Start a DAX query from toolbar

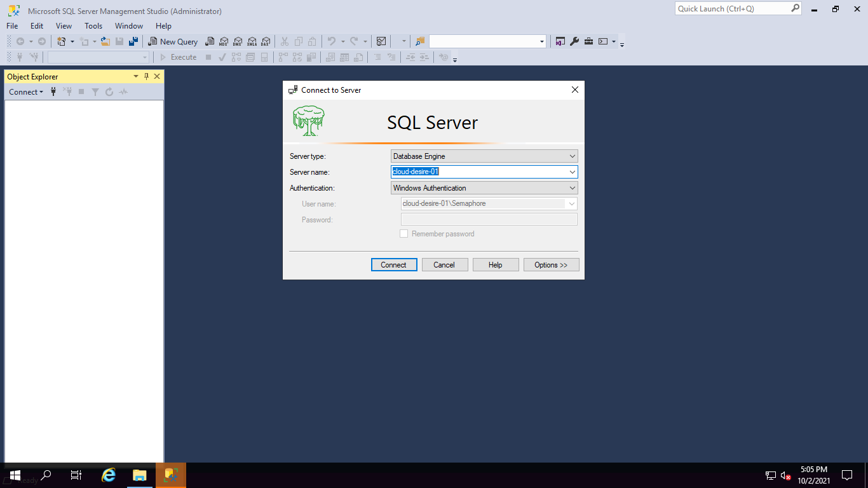[266, 41]
